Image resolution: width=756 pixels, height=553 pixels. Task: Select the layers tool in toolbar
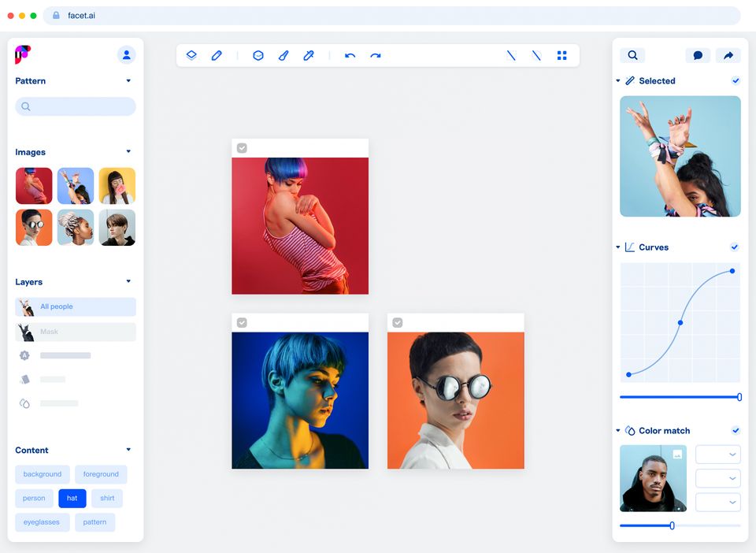(x=191, y=55)
